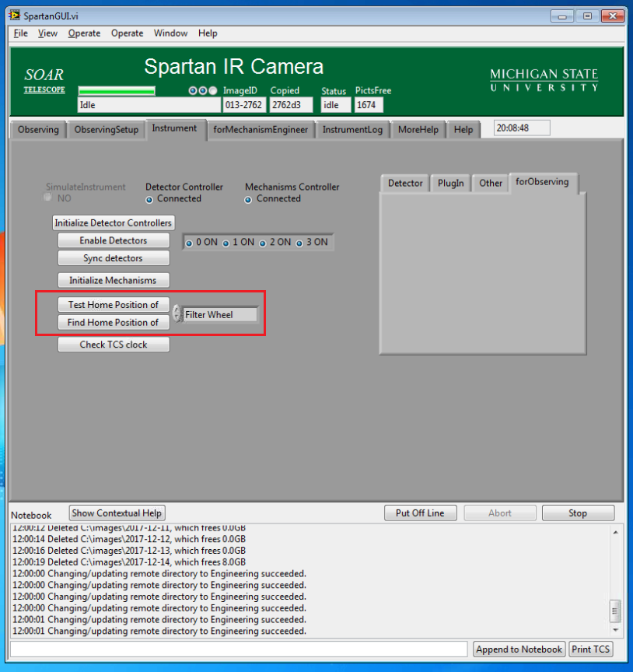This screenshot has height=672, width=633.
Task: Select the PlugIn sub-tab
Action: click(x=450, y=184)
